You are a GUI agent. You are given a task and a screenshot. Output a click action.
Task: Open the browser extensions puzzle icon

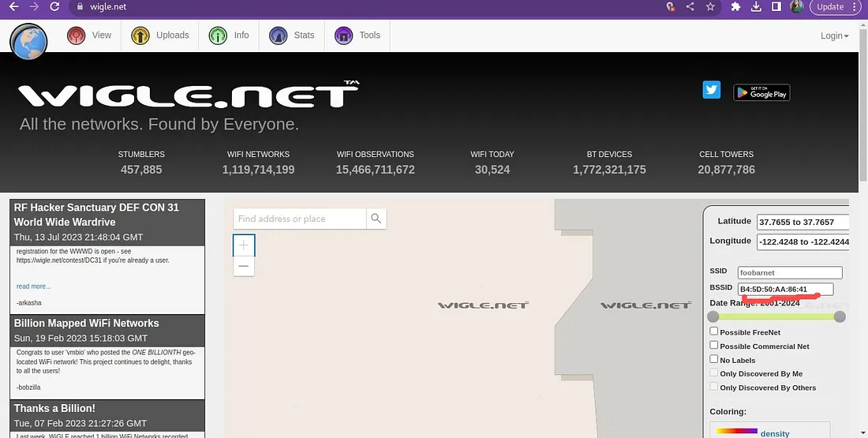[x=735, y=6]
